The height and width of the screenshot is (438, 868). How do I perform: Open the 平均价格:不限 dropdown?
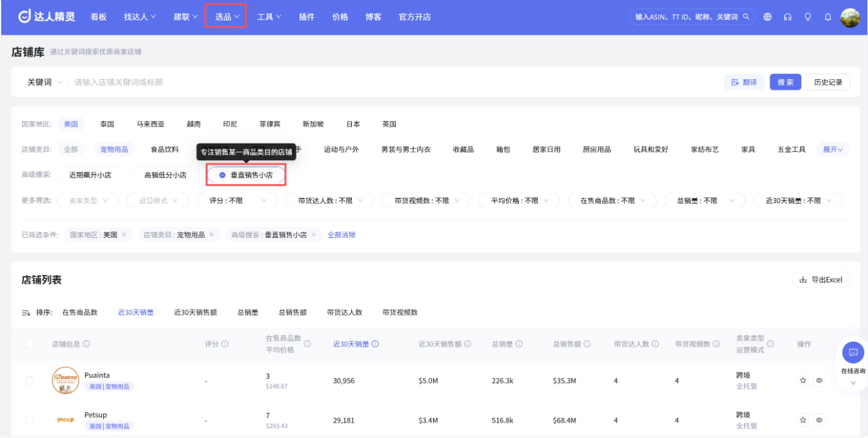point(520,201)
